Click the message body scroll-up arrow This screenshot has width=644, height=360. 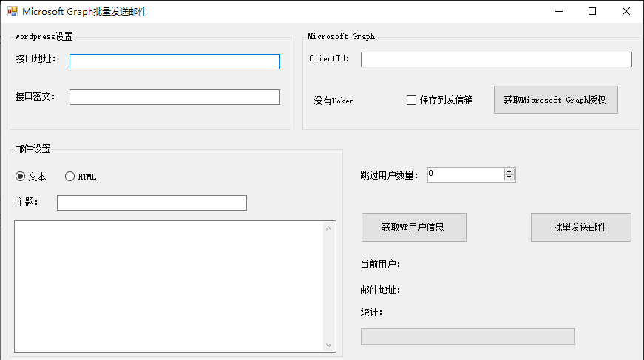click(328, 228)
